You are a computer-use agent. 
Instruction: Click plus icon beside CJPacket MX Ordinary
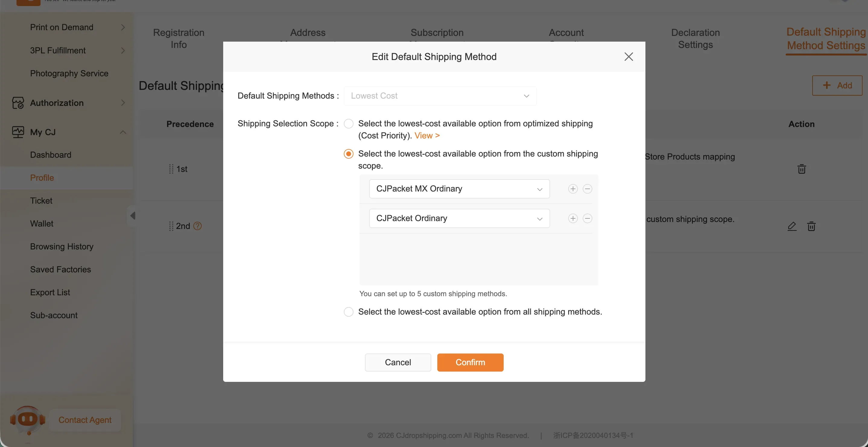(x=573, y=189)
